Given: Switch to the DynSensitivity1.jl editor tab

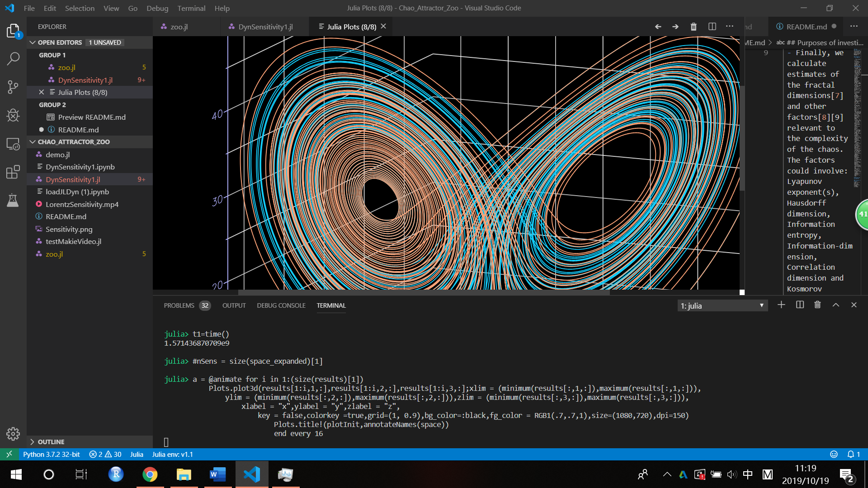Looking at the screenshot, I should 265,27.
